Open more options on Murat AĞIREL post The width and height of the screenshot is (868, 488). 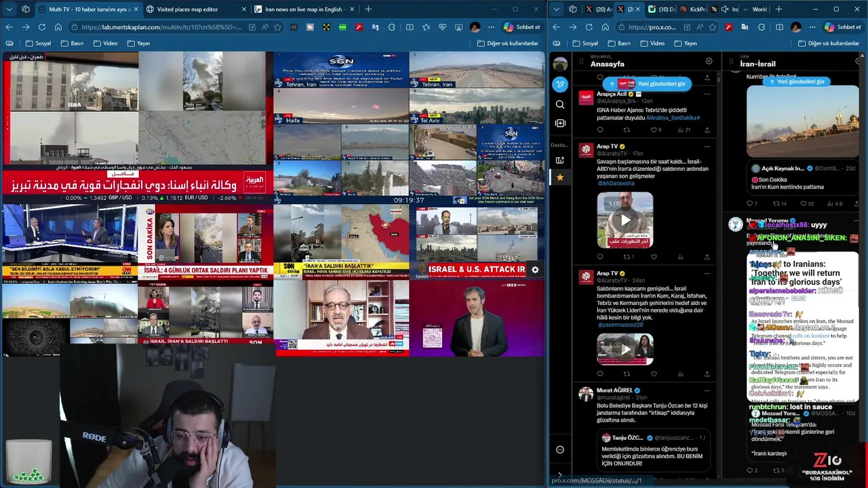tap(707, 390)
